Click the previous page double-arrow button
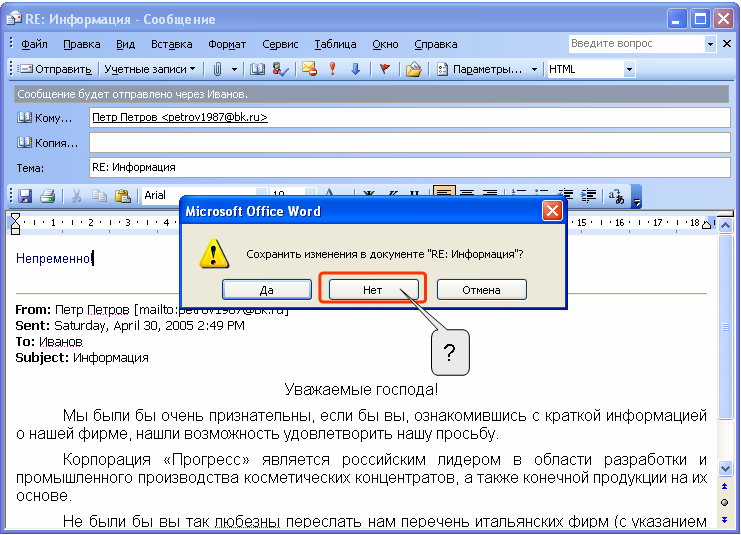Screen dimensions: 741x535 724,486
